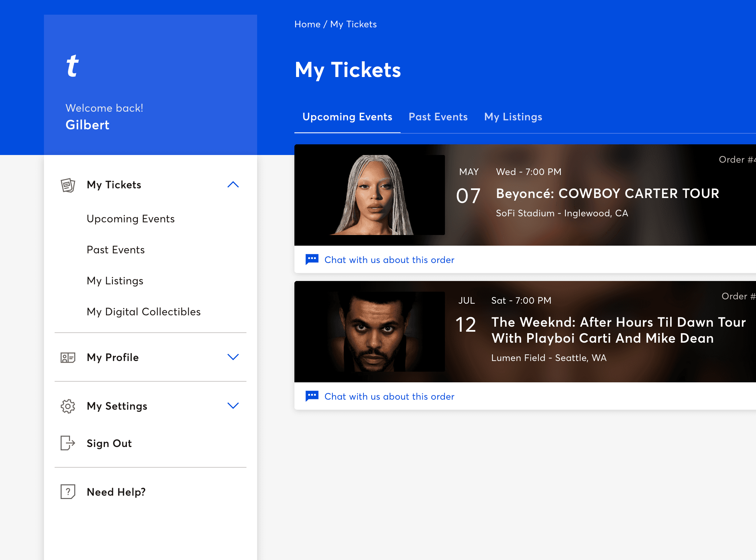Screen dimensions: 756x560
Task: Open Upcoming Events in the sidebar
Action: coord(131,219)
